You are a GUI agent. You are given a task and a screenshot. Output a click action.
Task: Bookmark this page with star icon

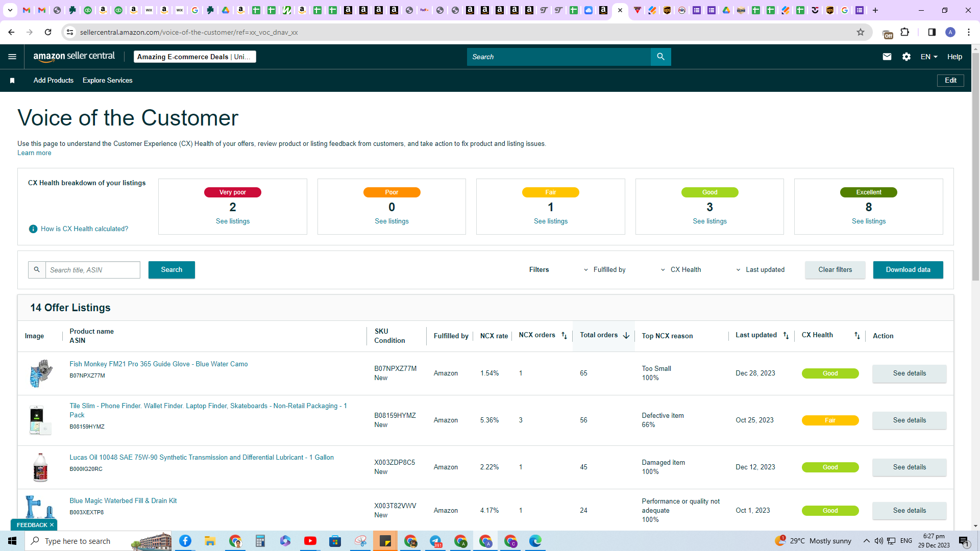pyautogui.click(x=861, y=32)
